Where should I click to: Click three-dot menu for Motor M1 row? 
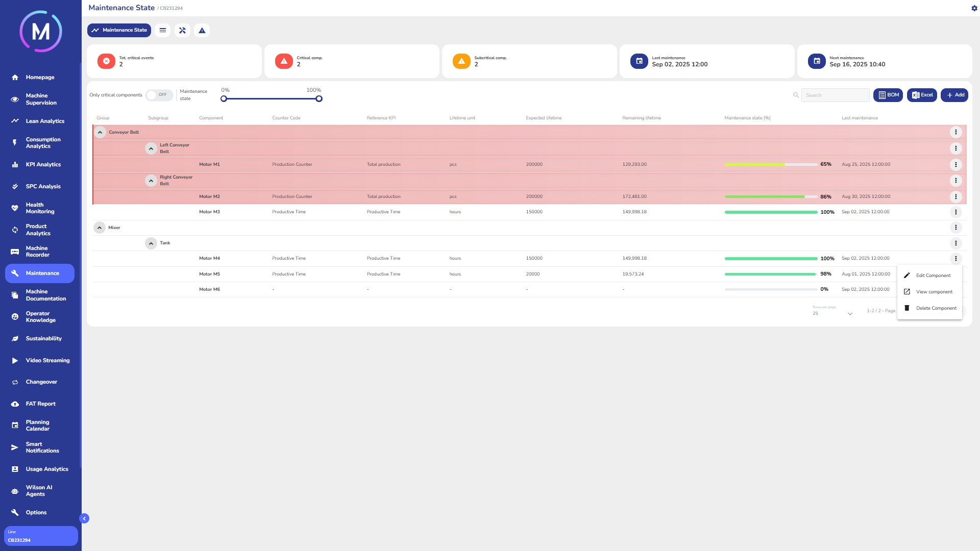955,165
